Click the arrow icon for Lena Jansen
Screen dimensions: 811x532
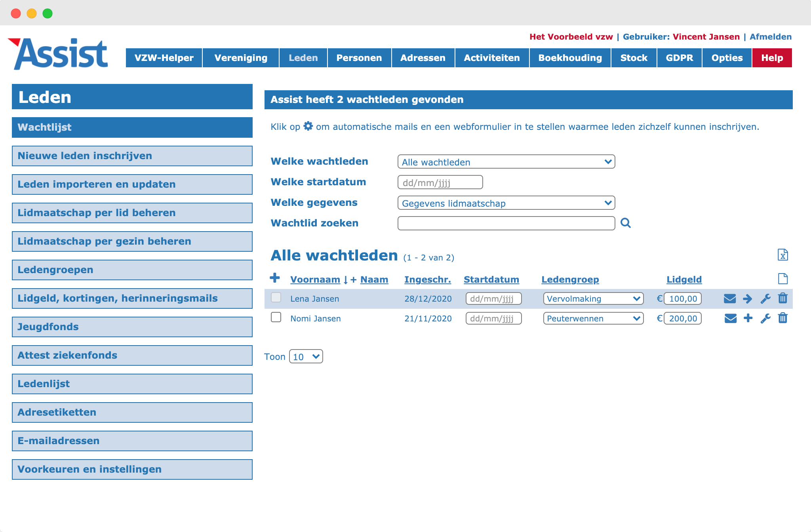[748, 298]
